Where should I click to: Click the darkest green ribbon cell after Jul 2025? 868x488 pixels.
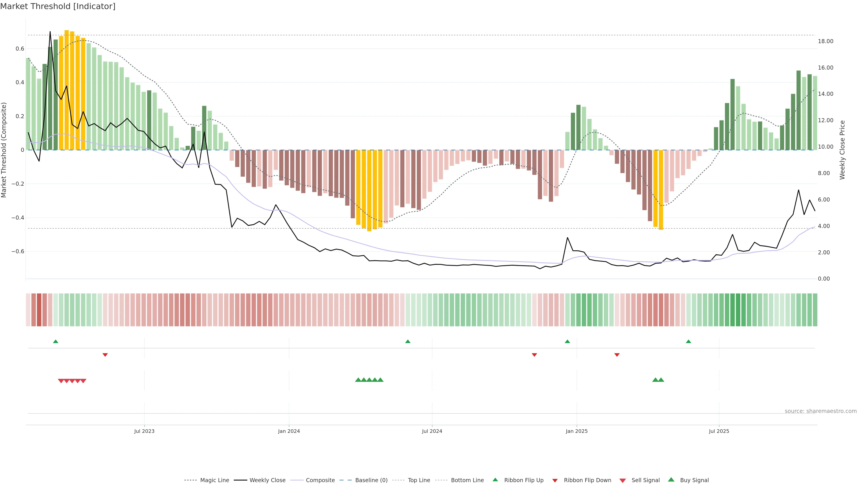pos(738,310)
